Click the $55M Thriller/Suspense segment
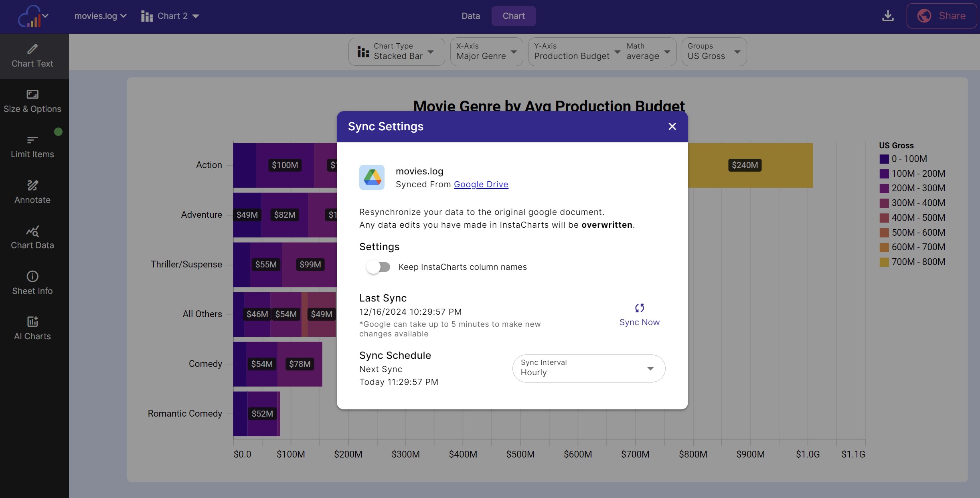This screenshot has height=498, width=980. tap(266, 265)
